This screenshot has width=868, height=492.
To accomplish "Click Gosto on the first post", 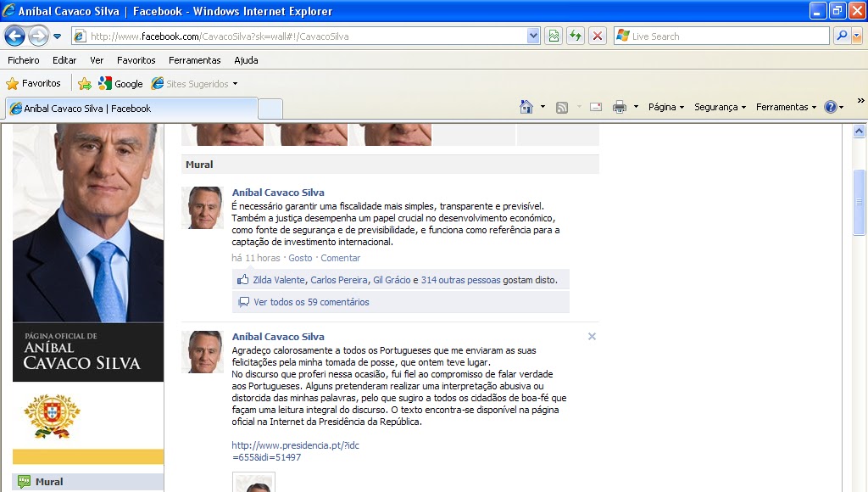I will [x=300, y=258].
